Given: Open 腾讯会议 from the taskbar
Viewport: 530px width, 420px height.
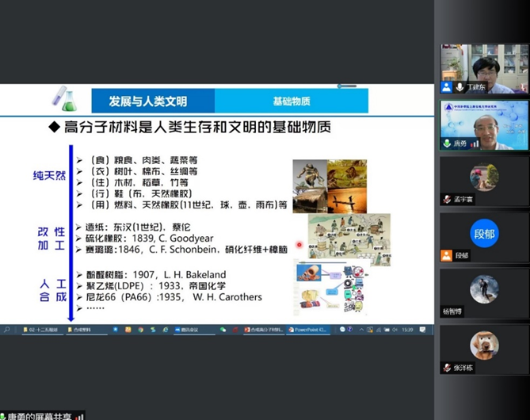Looking at the screenshot, I should [x=189, y=330].
